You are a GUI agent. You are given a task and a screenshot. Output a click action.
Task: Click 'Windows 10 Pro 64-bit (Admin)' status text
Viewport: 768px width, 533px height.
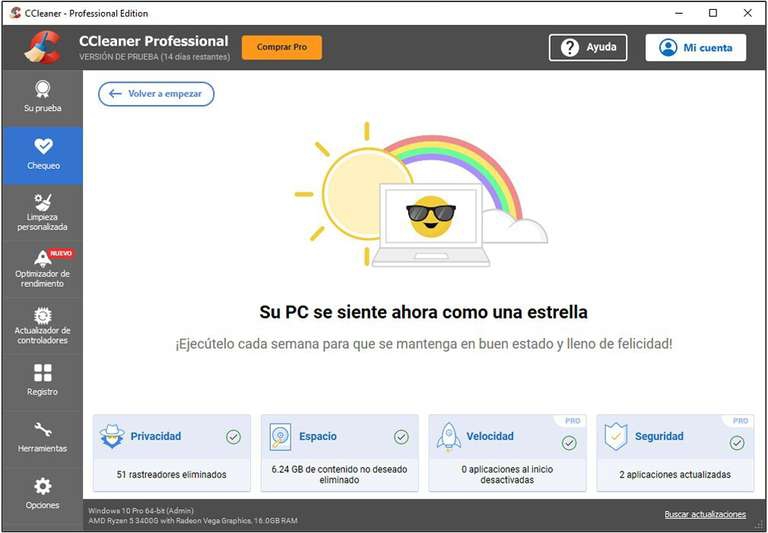point(141,510)
